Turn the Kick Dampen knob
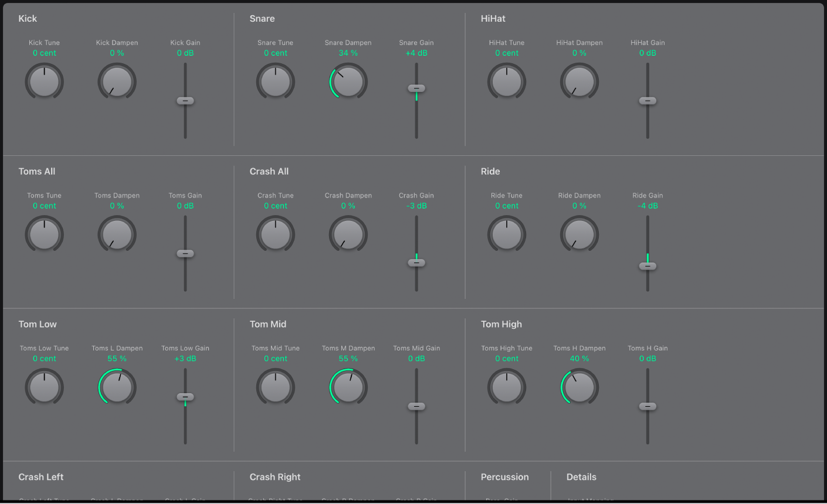The height and width of the screenshot is (504, 827). tap(117, 81)
